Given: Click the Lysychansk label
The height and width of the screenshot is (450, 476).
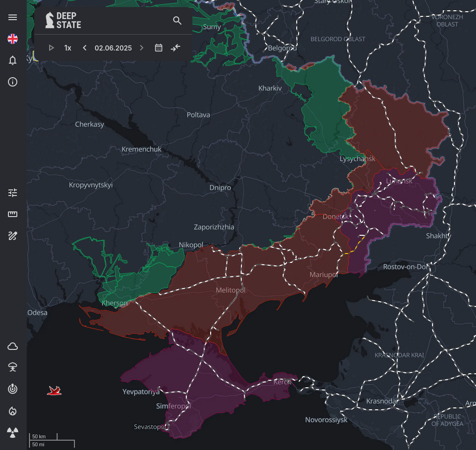Looking at the screenshot, I should pos(357,159).
